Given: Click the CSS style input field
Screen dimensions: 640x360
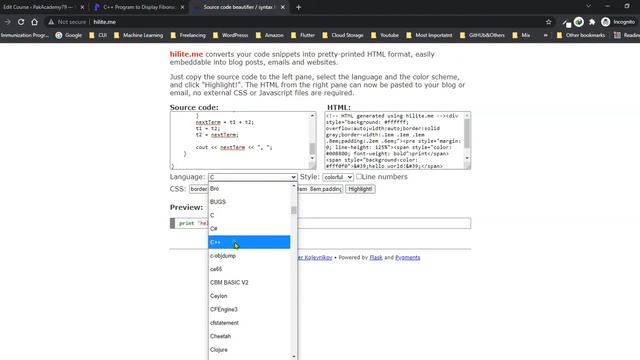Looking at the screenshot, I should click(x=266, y=189).
